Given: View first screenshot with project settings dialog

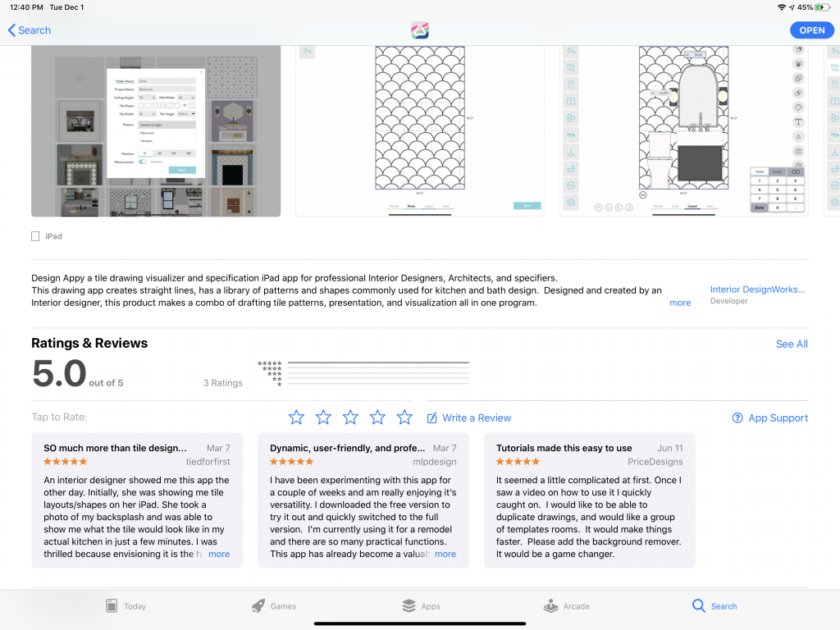Looking at the screenshot, I should (156, 130).
